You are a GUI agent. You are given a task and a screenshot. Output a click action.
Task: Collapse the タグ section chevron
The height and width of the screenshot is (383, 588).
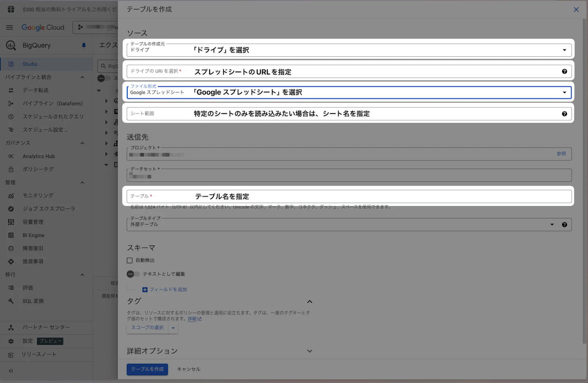coord(310,302)
